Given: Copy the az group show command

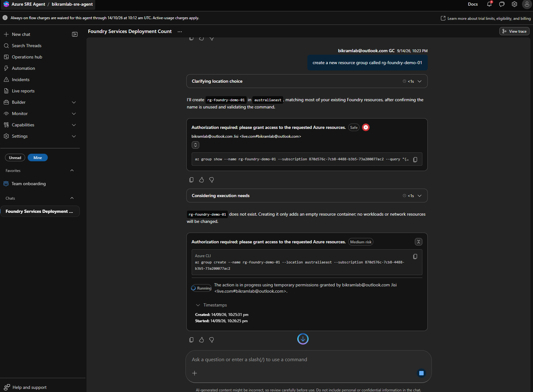Looking at the screenshot, I should point(415,159).
